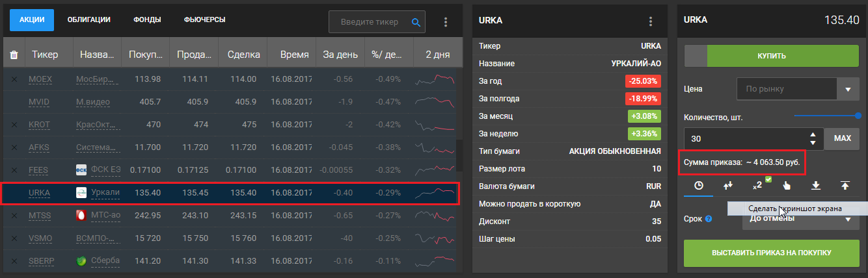Remove the FEES row with its X
The image size is (868, 278).
pos(14,170)
